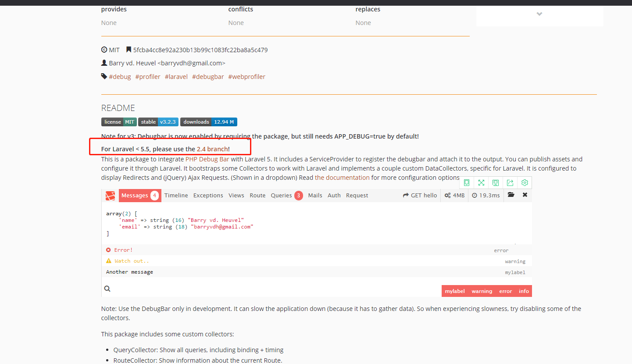The width and height of the screenshot is (632, 364).
Task: Click the RouteCollector list item
Action: pyautogui.click(x=198, y=360)
